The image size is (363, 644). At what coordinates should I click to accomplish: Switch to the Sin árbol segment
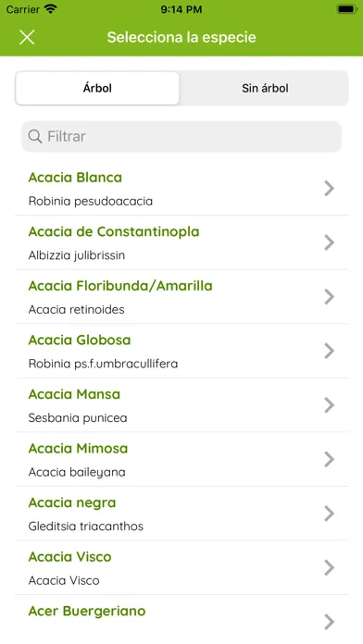click(265, 88)
